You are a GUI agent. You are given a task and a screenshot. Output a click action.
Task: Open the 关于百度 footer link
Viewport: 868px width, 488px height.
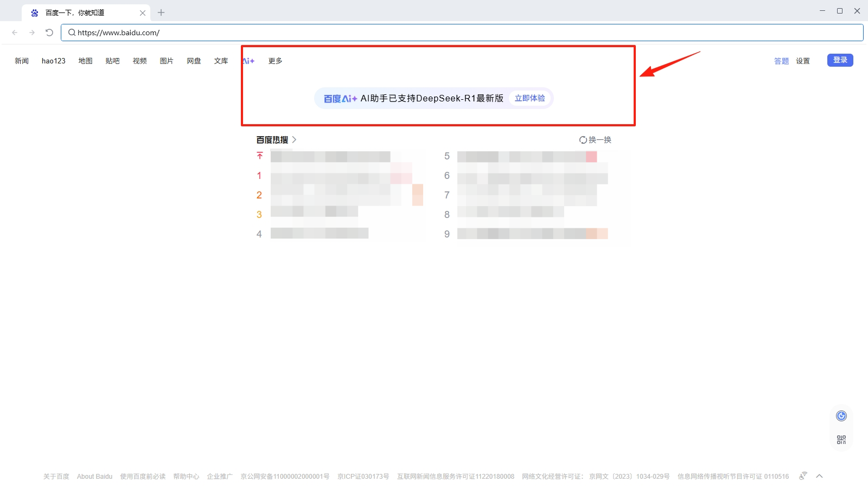coord(56,477)
